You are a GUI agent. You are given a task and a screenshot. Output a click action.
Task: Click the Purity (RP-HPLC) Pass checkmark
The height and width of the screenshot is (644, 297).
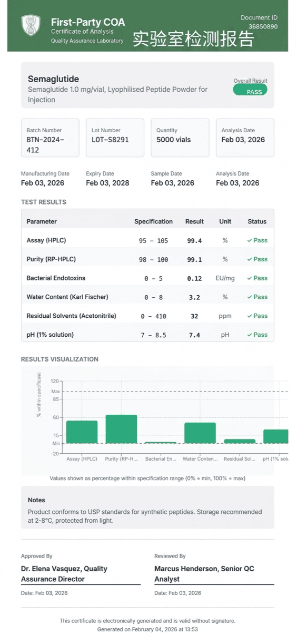click(250, 259)
